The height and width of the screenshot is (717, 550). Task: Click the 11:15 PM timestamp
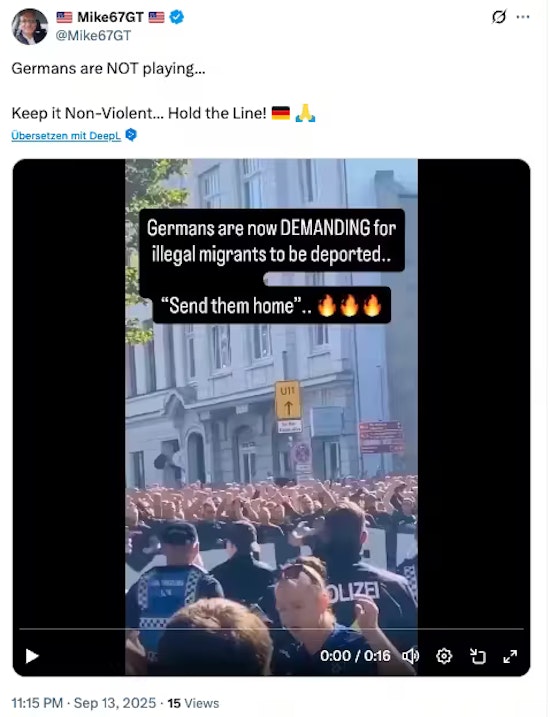[x=37, y=703]
